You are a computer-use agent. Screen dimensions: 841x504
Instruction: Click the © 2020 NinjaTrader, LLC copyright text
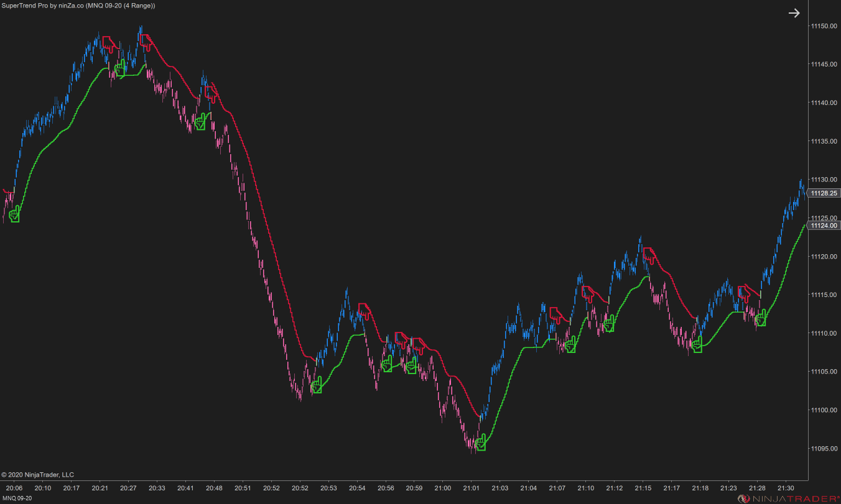click(38, 475)
